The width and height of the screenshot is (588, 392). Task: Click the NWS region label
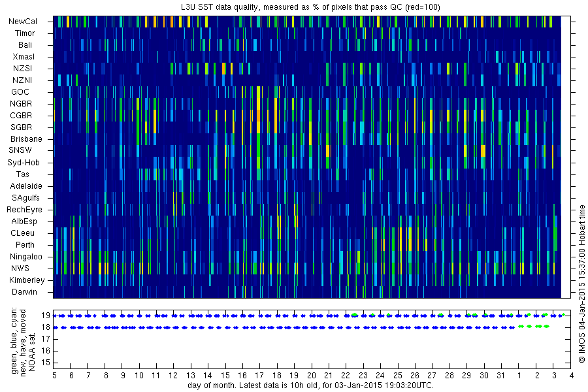(x=20, y=269)
